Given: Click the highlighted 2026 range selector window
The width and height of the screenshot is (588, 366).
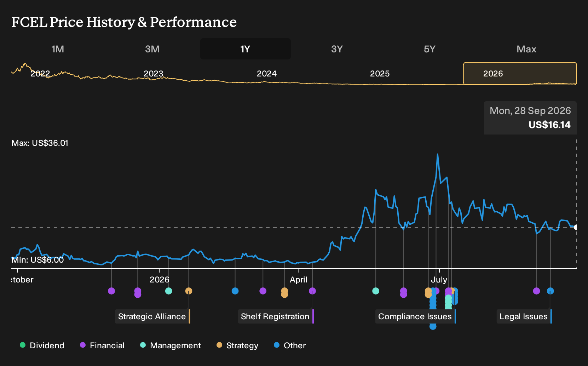Looking at the screenshot, I should [520, 74].
